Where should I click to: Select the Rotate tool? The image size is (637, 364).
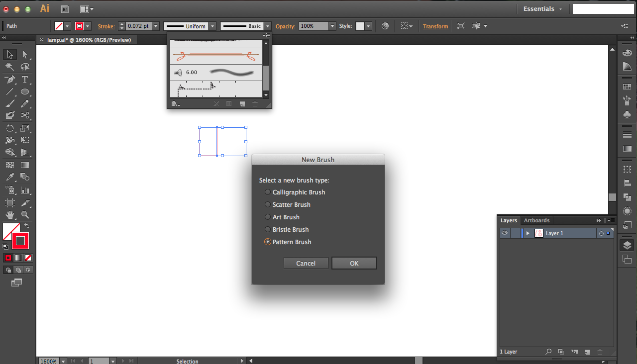point(10,128)
